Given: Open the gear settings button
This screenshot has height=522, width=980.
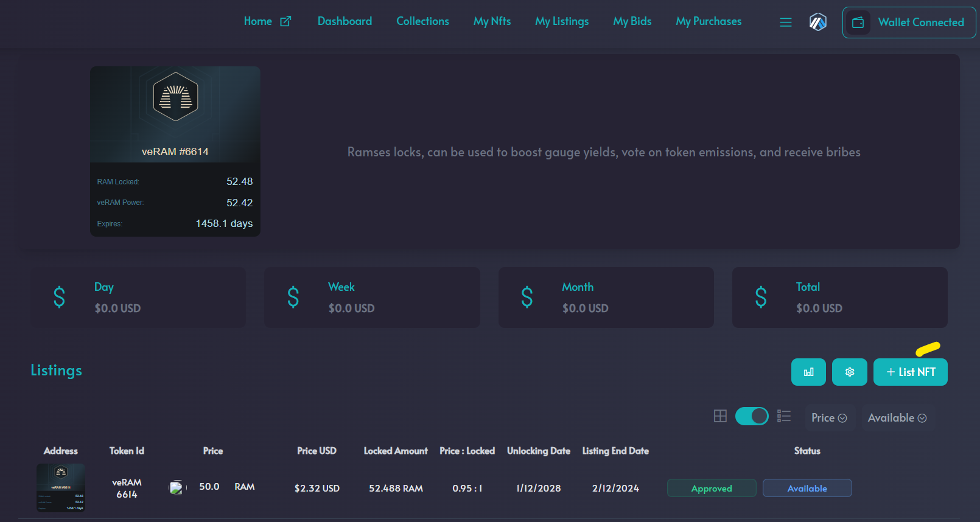Looking at the screenshot, I should [849, 372].
